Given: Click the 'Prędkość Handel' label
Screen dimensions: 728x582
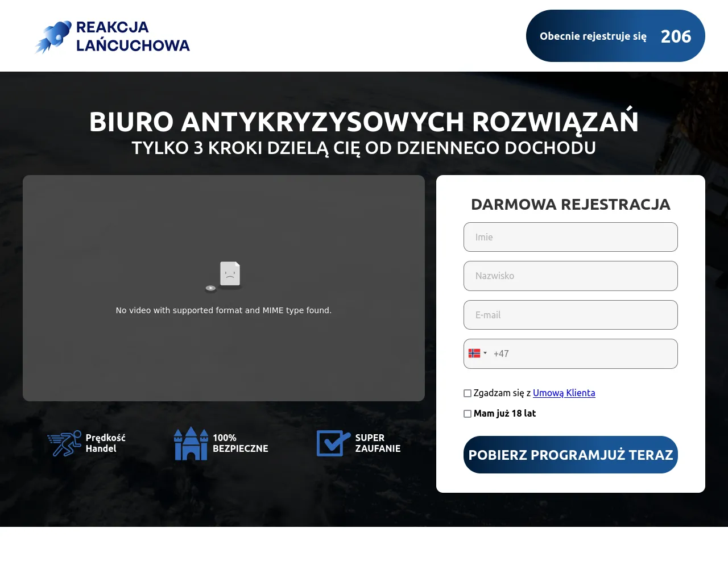Looking at the screenshot, I should point(105,443).
